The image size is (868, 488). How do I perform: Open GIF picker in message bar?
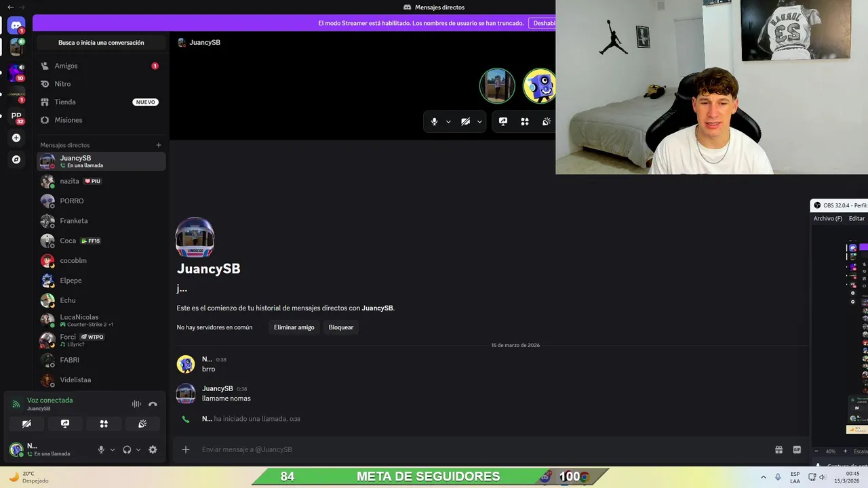click(797, 449)
